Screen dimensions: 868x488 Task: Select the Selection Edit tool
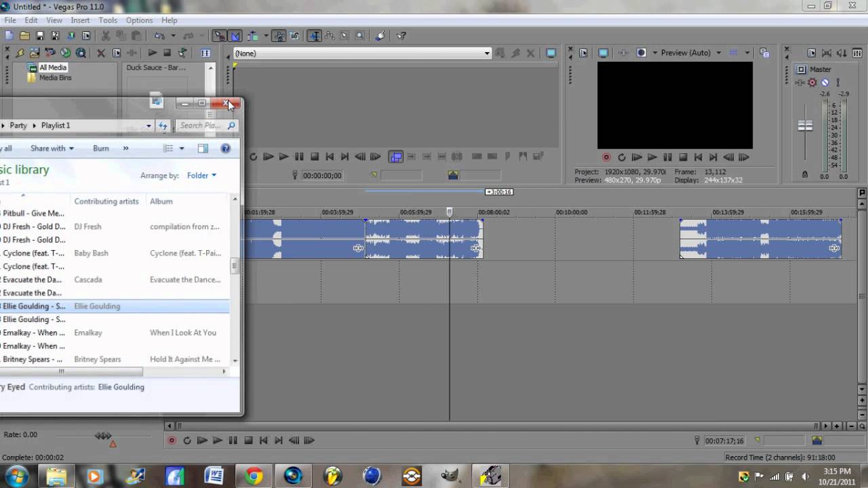[x=345, y=36]
